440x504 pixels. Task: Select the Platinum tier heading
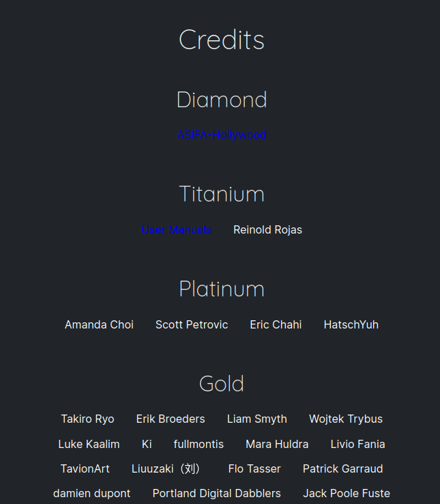pyautogui.click(x=222, y=289)
